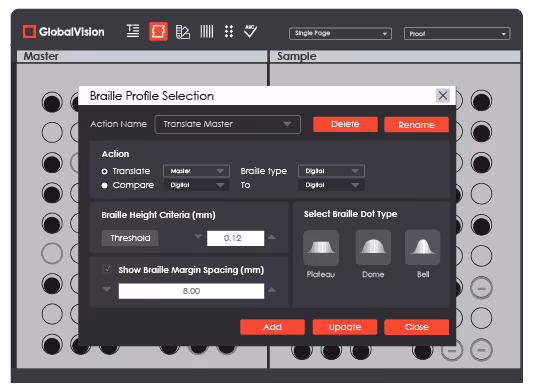The width and height of the screenshot is (533, 391).
Task: Choose the Plateau braille dot type
Action: pos(321,248)
